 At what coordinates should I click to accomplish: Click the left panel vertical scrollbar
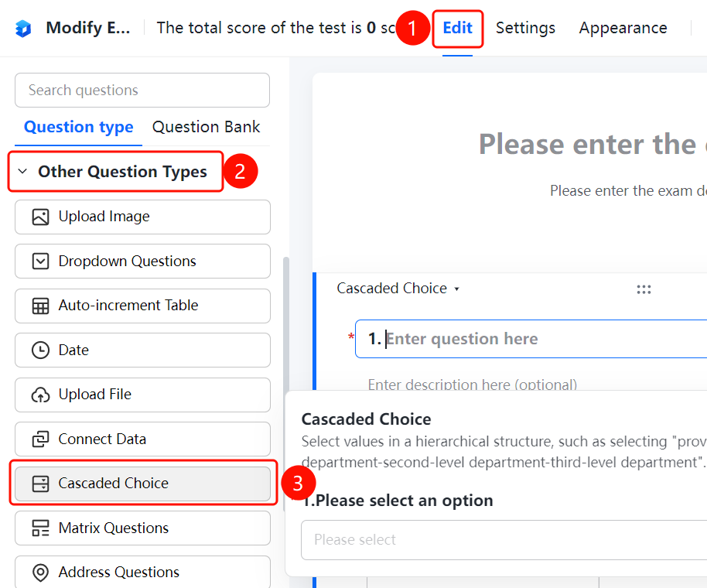(285, 383)
